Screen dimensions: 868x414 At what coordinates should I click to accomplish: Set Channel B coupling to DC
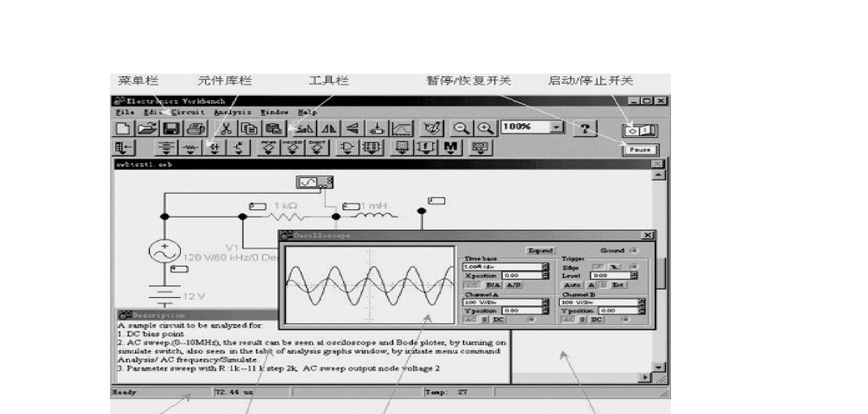tap(596, 320)
